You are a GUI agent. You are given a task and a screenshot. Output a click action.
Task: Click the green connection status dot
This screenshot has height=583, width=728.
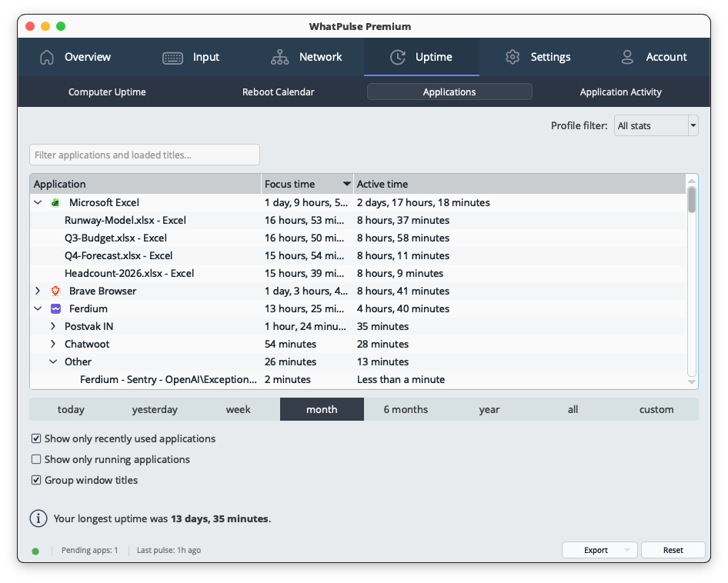tap(35, 551)
